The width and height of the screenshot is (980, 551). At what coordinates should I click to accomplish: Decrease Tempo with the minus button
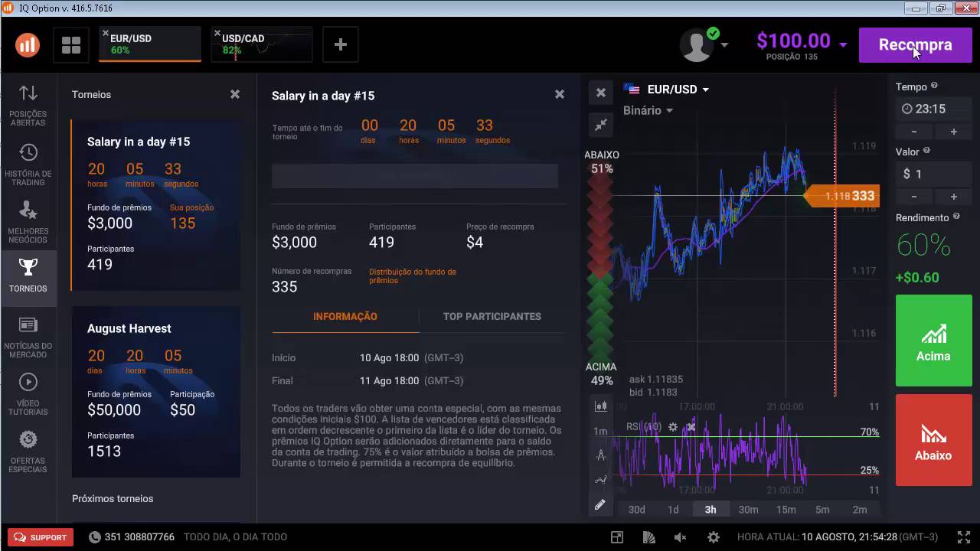914,132
